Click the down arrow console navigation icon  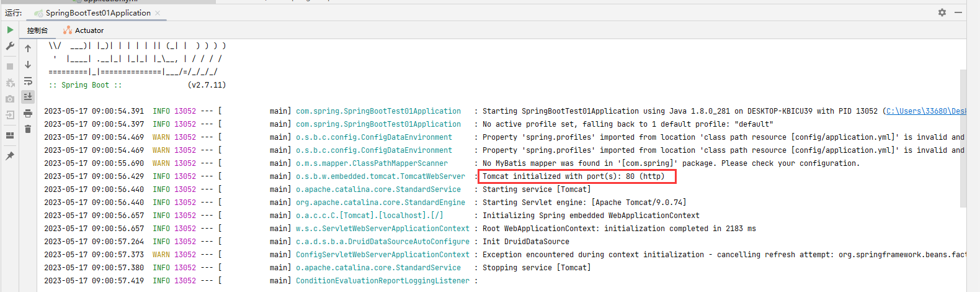[28, 65]
